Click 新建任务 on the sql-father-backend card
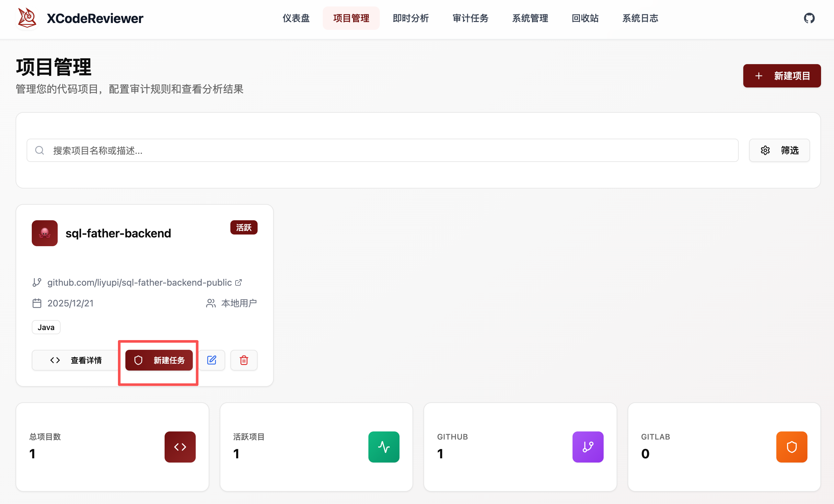Viewport: 834px width, 504px height. (159, 360)
